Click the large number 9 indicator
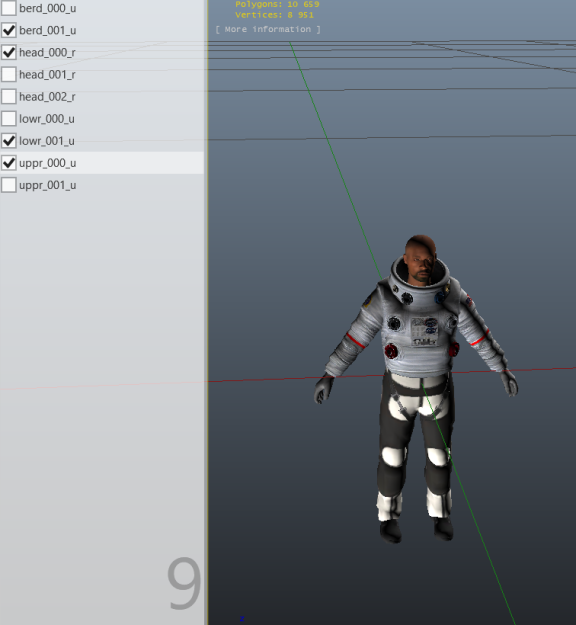 point(184,583)
